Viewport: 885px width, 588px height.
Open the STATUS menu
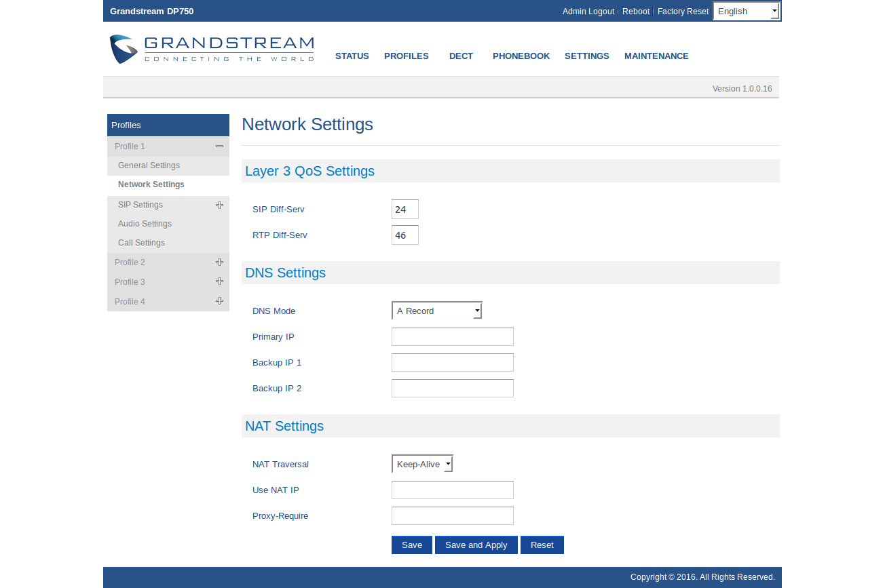(352, 56)
